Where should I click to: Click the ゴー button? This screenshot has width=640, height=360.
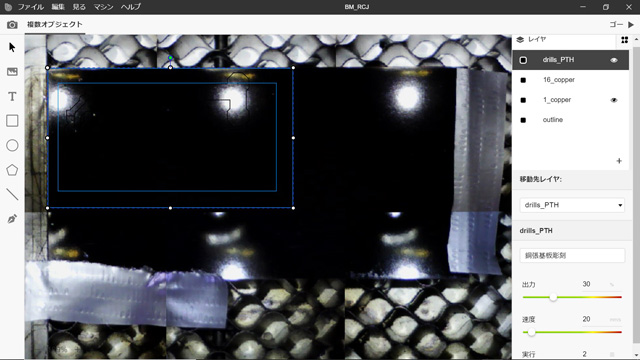(x=616, y=25)
